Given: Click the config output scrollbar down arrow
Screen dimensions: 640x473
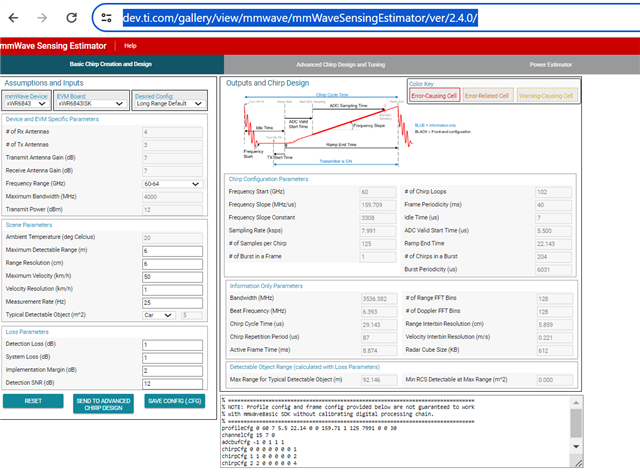Looking at the screenshot, I should [576, 446].
